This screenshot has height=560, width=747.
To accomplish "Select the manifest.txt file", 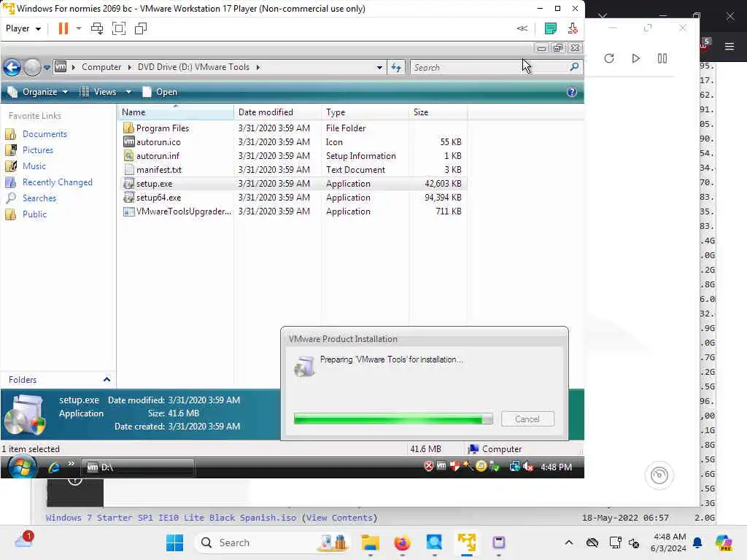I will (158, 169).
